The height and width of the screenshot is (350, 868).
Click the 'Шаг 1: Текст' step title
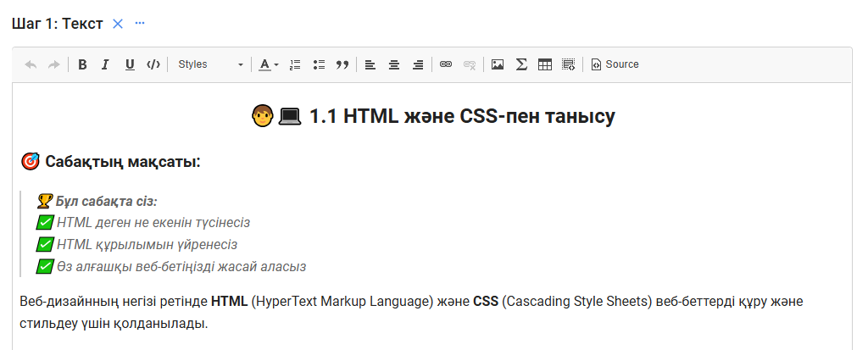tap(57, 24)
